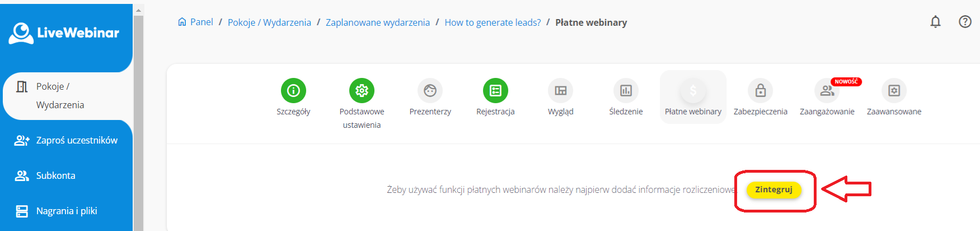Open the help question mark icon
Screen dimensions: 980x231
[x=965, y=22]
